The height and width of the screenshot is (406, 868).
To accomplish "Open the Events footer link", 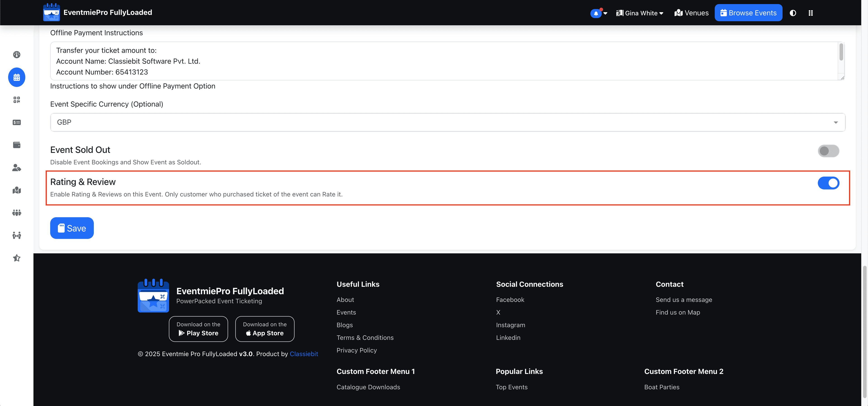I will pyautogui.click(x=346, y=312).
